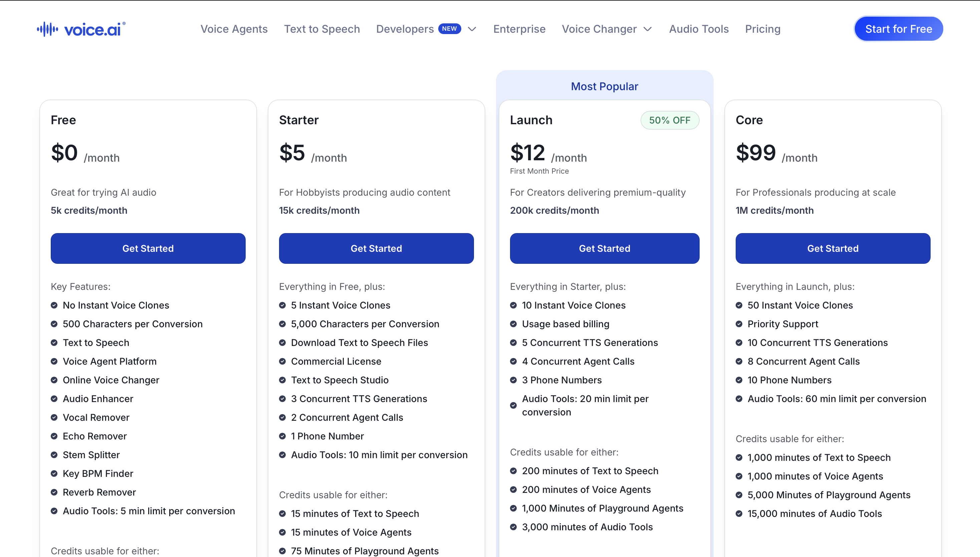
Task: Click the Everything in Launch, plus heading
Action: pos(795,287)
